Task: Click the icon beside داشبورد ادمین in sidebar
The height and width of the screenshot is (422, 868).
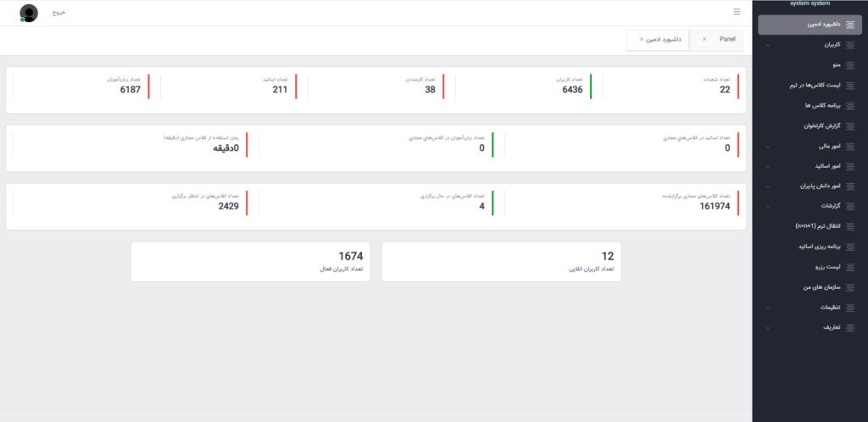Action: coord(849,25)
